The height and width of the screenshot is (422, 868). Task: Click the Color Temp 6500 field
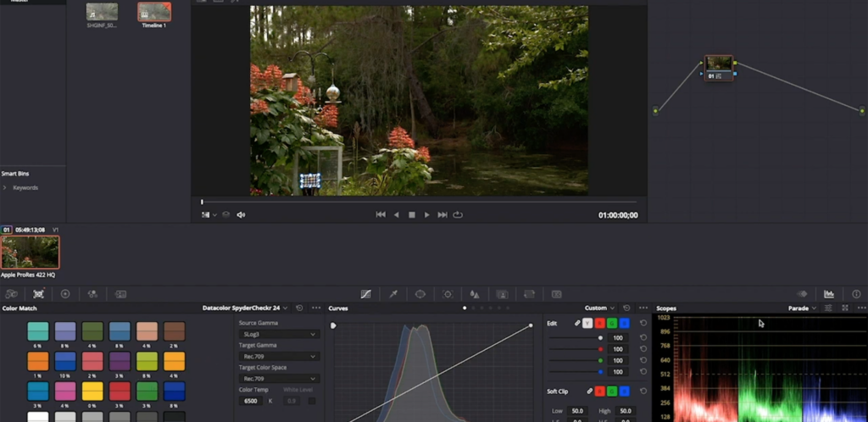(251, 401)
